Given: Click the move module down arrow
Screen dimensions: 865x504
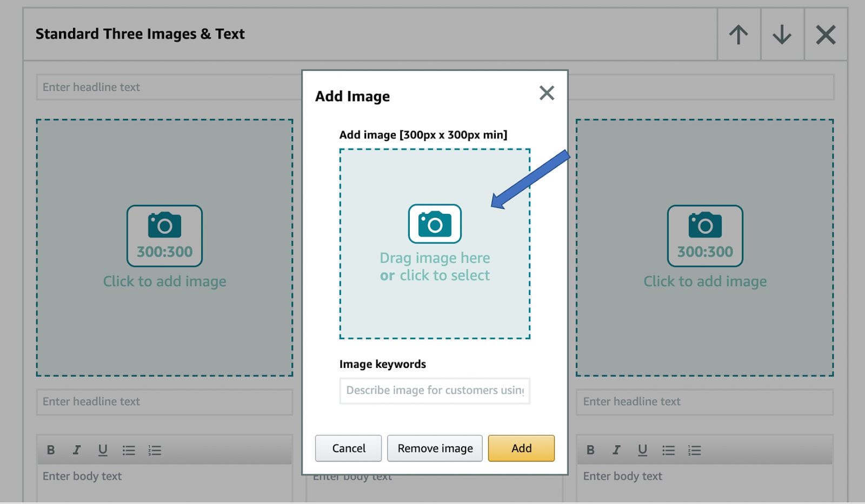Looking at the screenshot, I should 782,35.
